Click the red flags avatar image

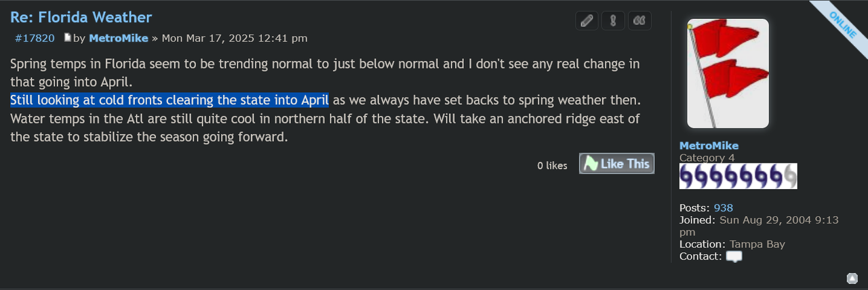click(728, 73)
